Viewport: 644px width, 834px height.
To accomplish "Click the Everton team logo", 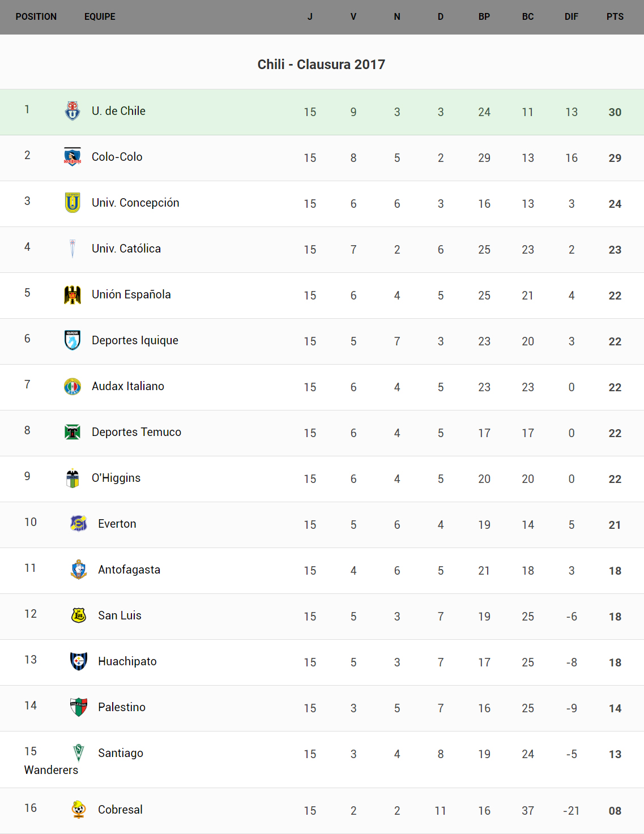I will pos(79,524).
